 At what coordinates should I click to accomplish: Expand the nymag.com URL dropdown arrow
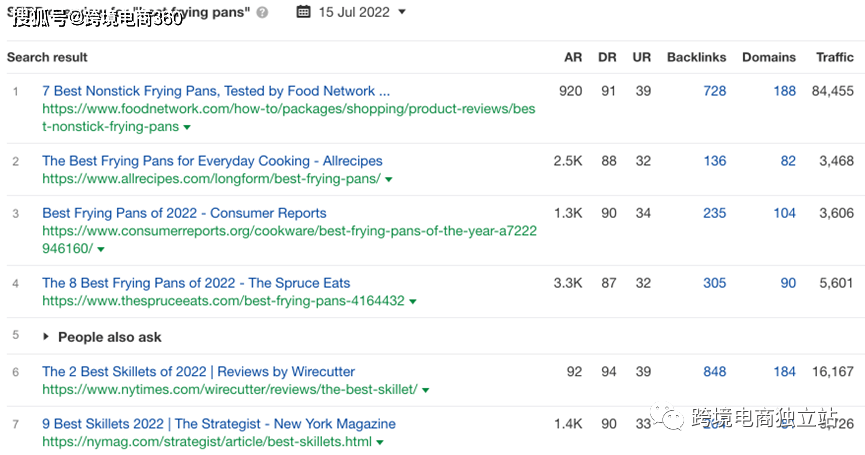(x=380, y=442)
